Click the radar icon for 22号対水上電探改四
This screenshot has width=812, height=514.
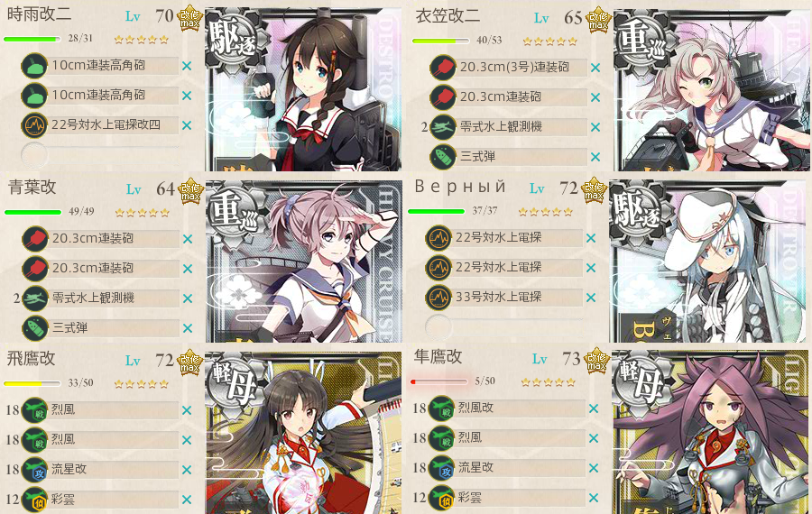[x=34, y=125]
